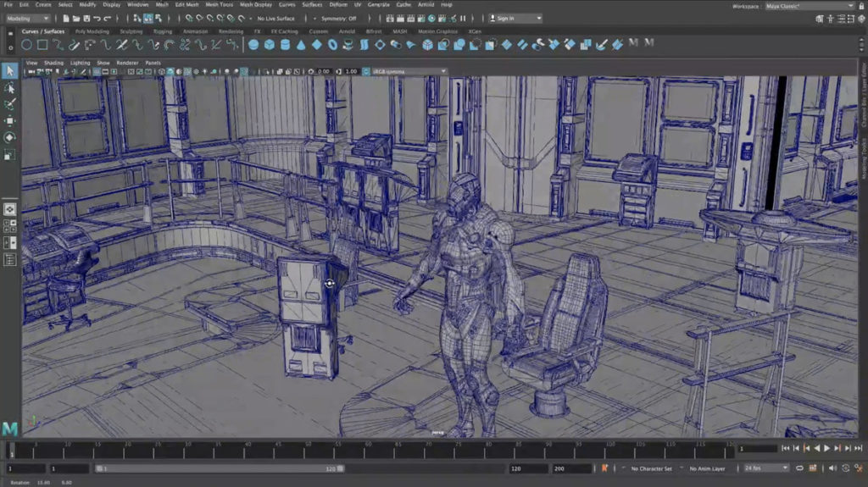The height and width of the screenshot is (487, 868).
Task: Toggle Symmetry: Off setting
Action: click(339, 19)
